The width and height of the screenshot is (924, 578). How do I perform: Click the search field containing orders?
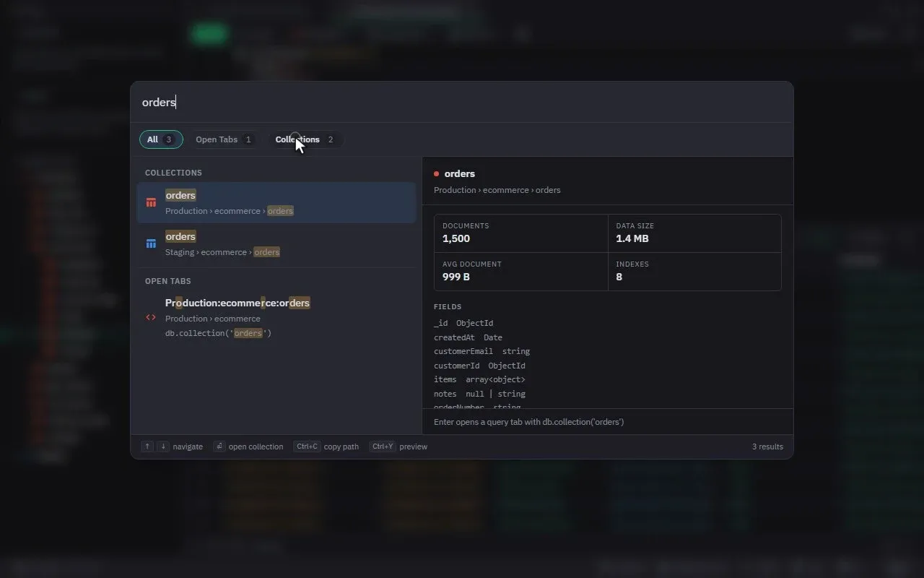point(462,102)
